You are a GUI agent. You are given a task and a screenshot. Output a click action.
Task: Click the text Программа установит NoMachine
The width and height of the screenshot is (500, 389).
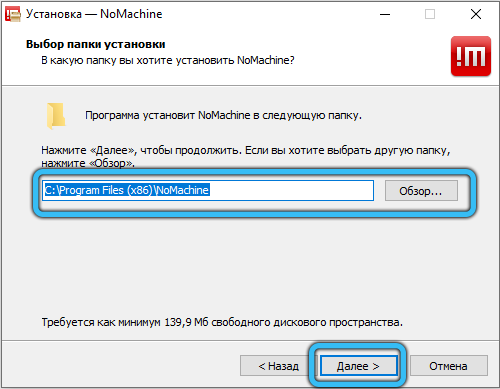click(223, 115)
